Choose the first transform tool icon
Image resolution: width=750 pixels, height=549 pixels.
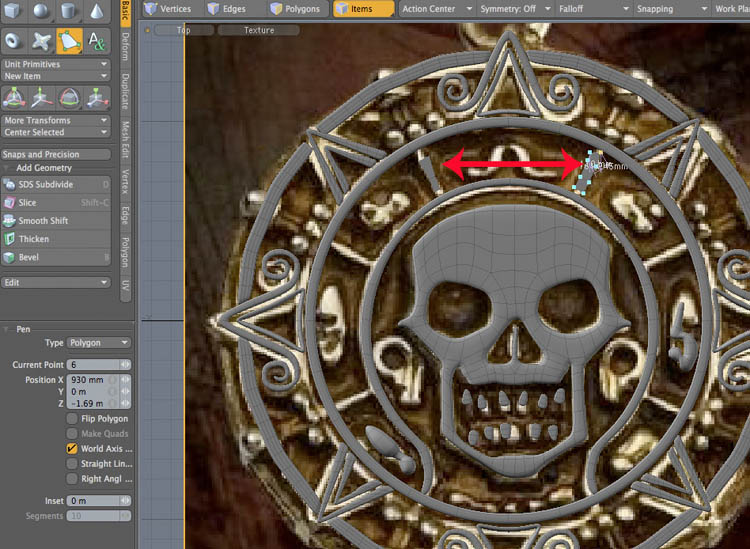tap(14, 98)
